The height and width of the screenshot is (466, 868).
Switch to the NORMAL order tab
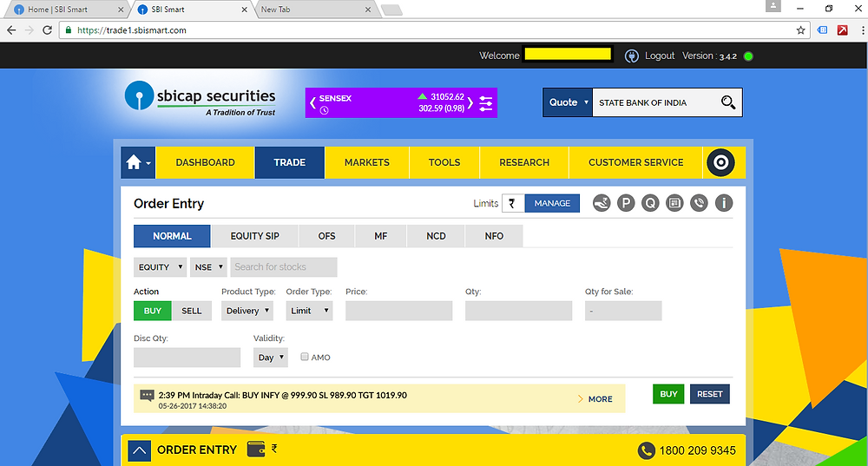172,236
